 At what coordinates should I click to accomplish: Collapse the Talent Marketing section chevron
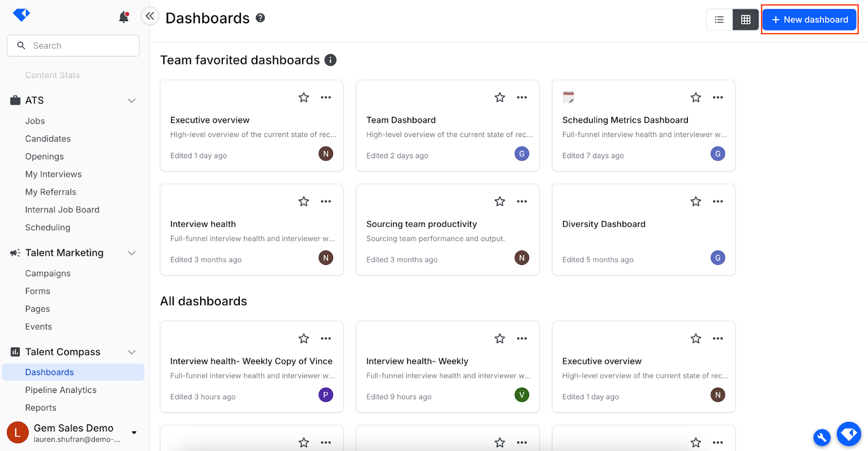tap(132, 253)
